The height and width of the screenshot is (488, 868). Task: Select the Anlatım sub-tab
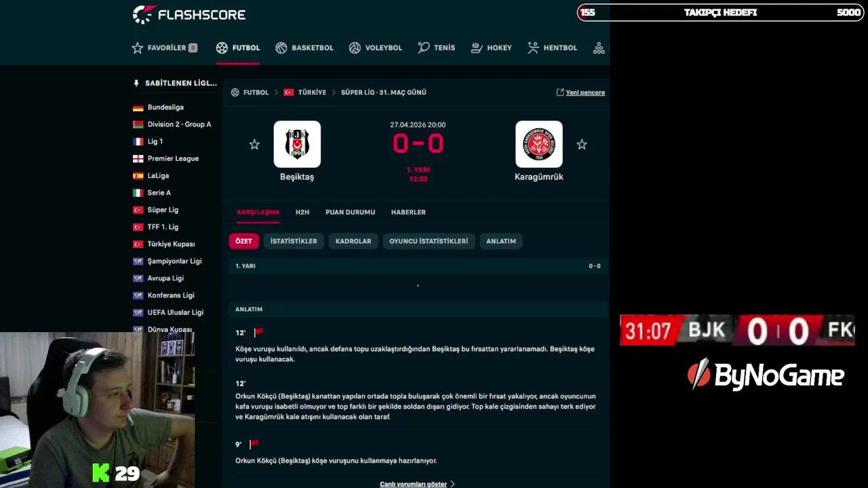point(501,241)
